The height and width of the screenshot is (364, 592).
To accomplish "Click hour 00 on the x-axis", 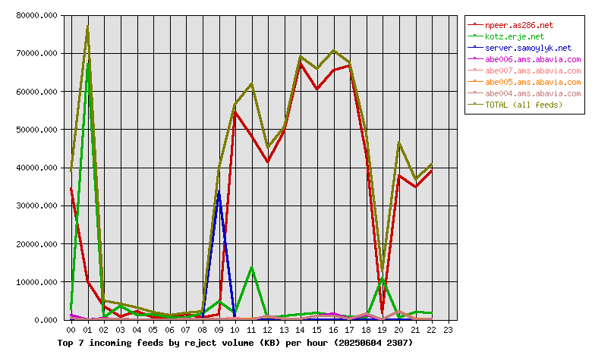I will 71,330.
